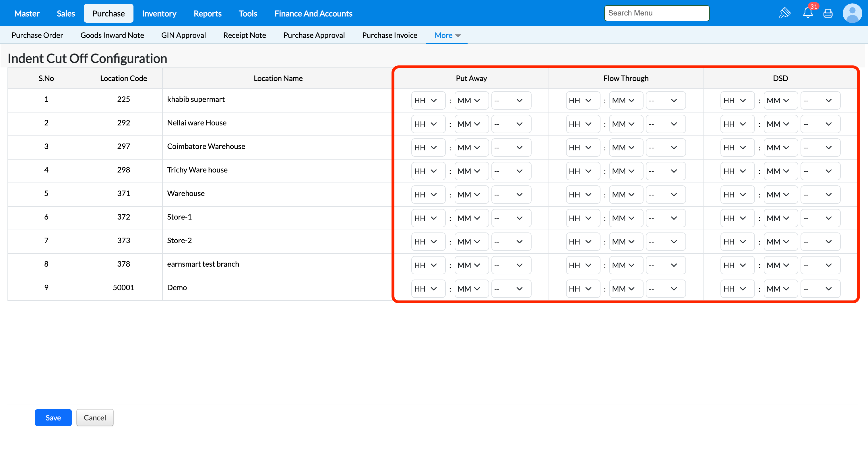The height and width of the screenshot is (450, 868).
Task: Open Put Away HH dropdown for khabib supermart
Action: [x=428, y=100]
